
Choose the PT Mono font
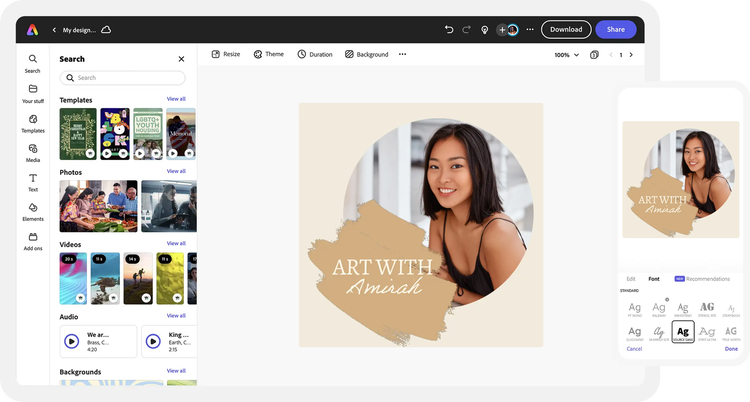[x=635, y=309]
